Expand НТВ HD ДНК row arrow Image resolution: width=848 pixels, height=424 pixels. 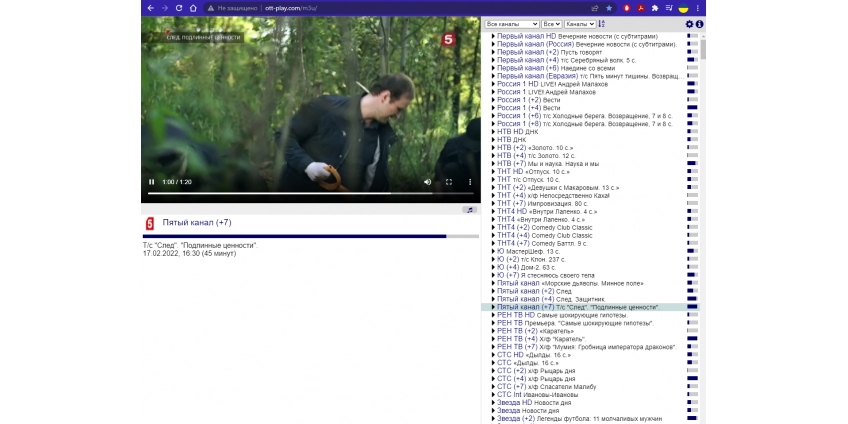[x=493, y=131]
